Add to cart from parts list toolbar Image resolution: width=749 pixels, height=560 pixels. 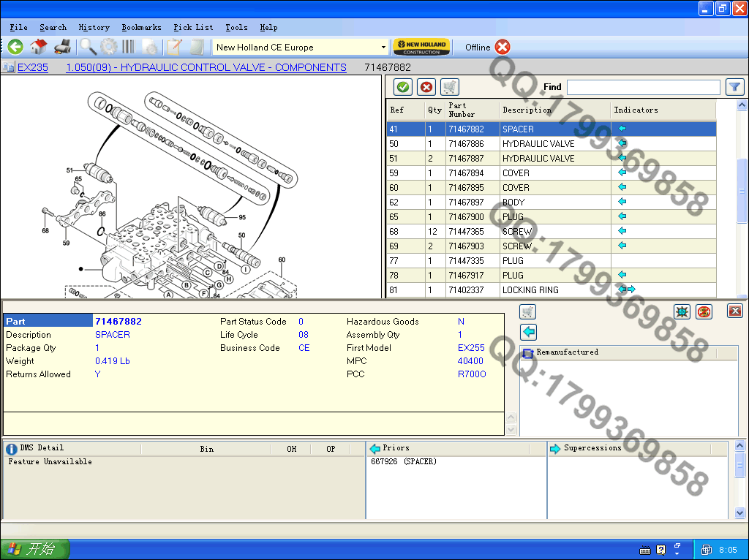coord(450,87)
